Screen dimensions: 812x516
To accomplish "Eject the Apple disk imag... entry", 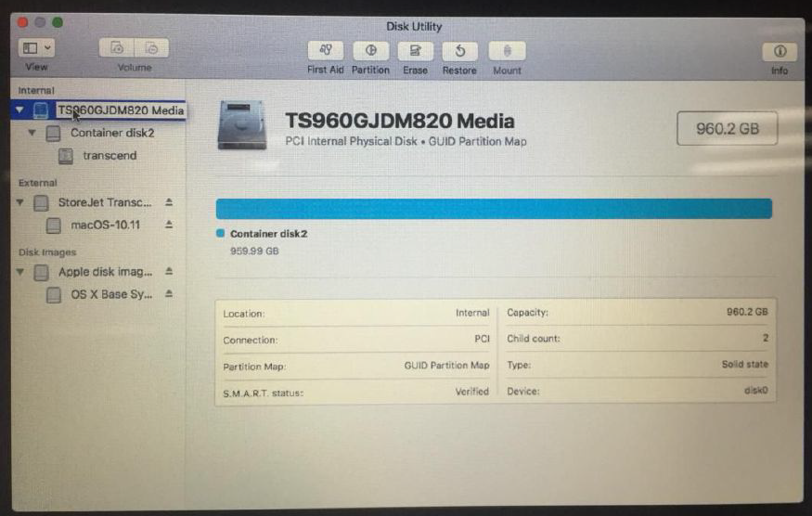I will pos(169,271).
